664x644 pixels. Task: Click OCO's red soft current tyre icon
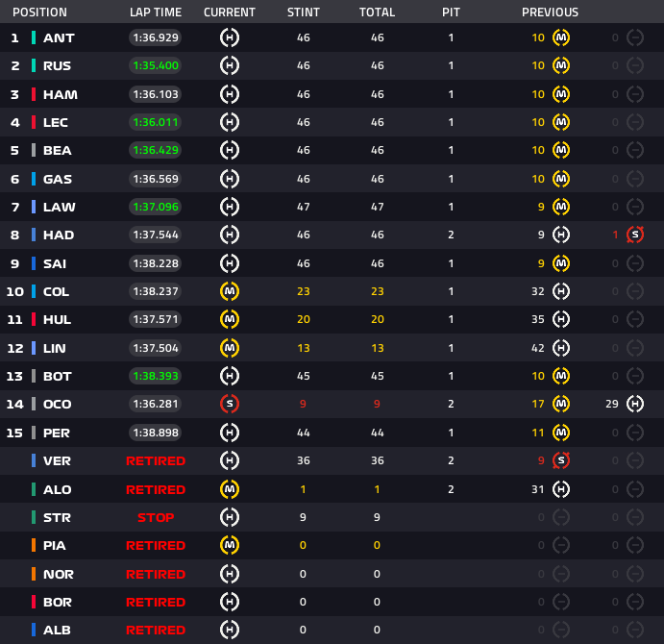coord(230,404)
